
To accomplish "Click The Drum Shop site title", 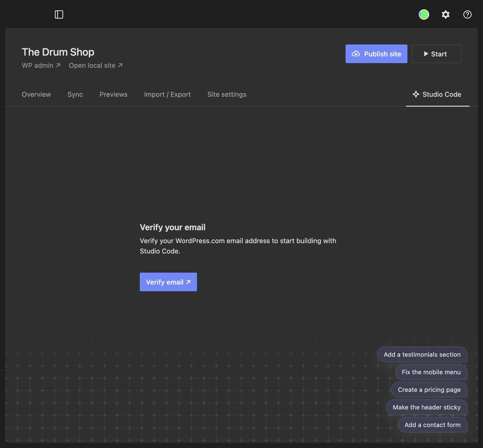I will (58, 52).
